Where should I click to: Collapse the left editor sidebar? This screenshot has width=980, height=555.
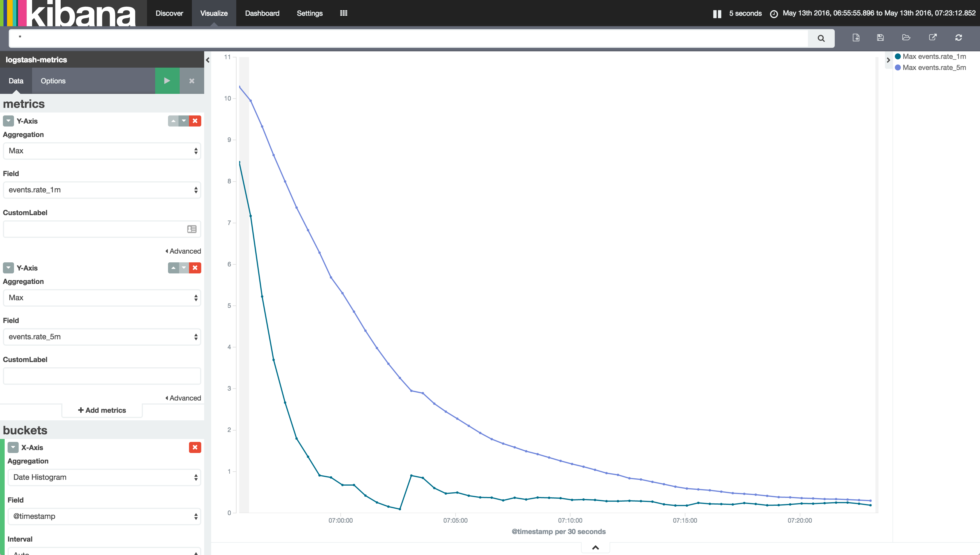[x=207, y=60]
